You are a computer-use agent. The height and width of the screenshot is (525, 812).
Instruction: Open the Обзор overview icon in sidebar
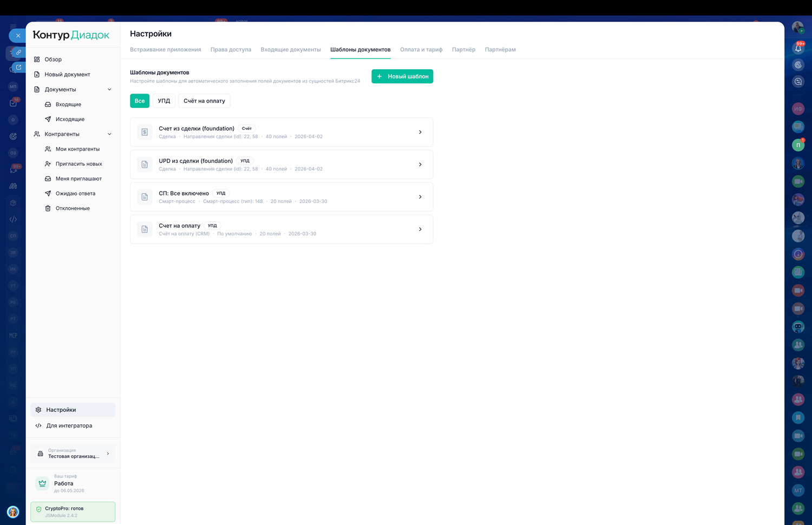37,60
